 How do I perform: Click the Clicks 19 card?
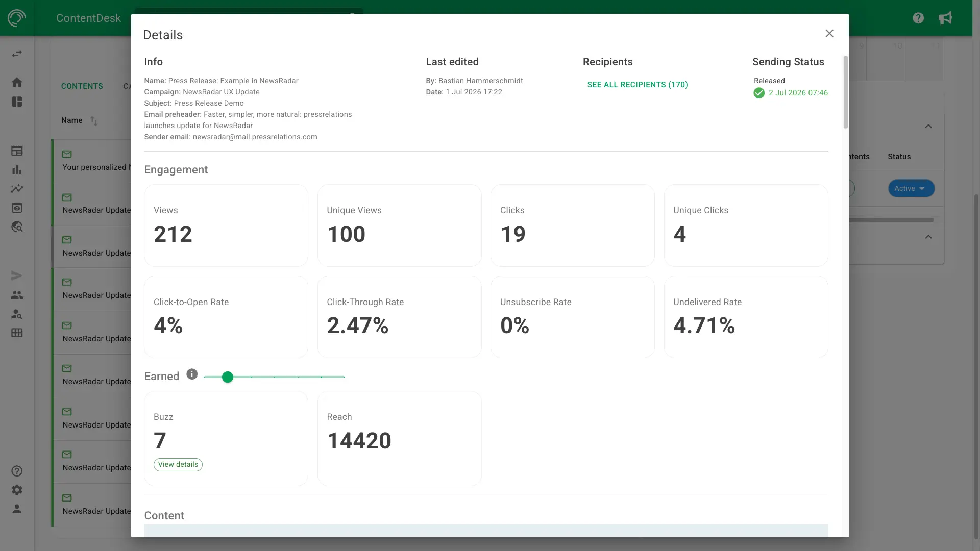pos(573,226)
